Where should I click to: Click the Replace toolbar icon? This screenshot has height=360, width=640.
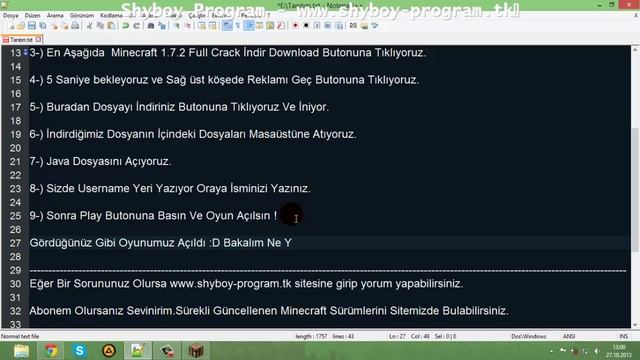tap(162, 26)
